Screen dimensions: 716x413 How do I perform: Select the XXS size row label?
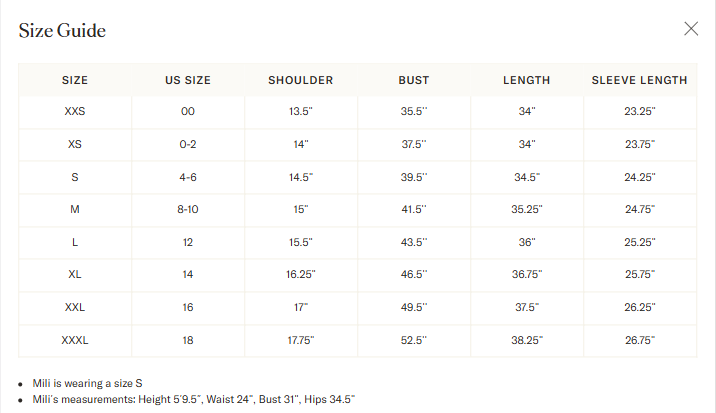75,112
